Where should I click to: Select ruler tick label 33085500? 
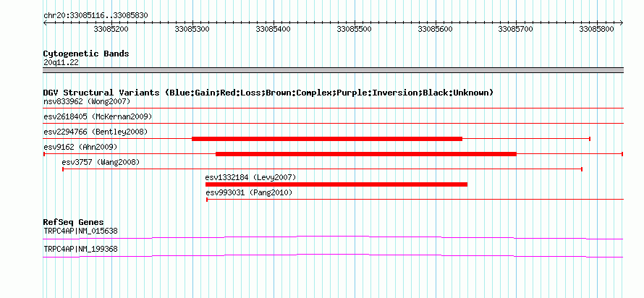[354, 29]
